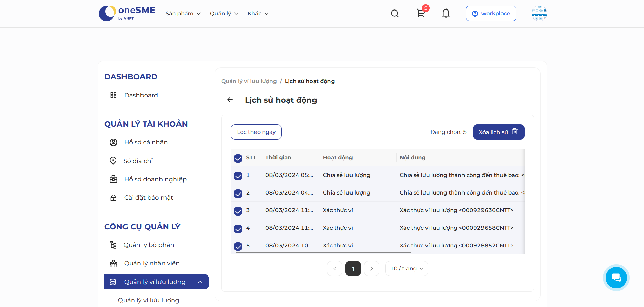Uncheck the checkbox for row 1
Viewport: 644px width, 307px height.
[238, 176]
